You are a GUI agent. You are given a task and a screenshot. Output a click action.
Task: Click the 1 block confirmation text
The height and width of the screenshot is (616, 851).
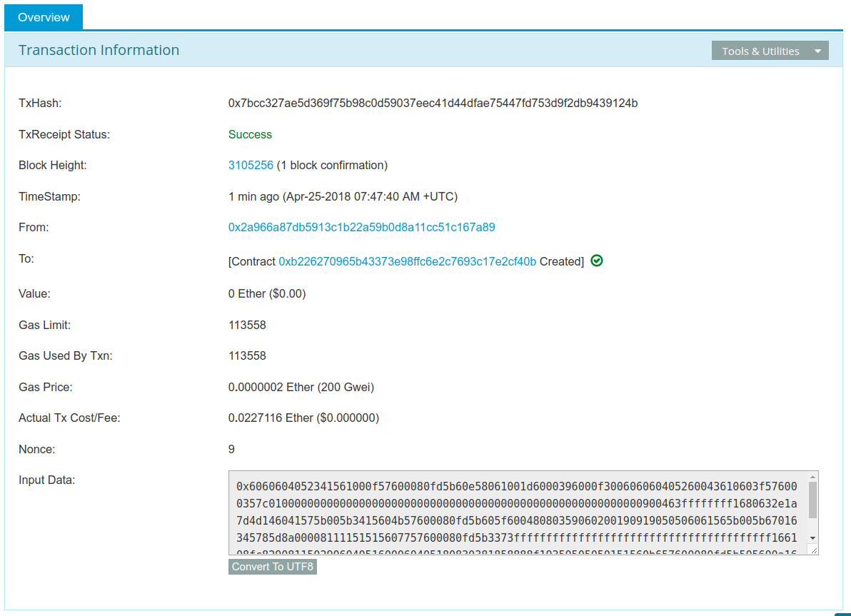tap(332, 166)
